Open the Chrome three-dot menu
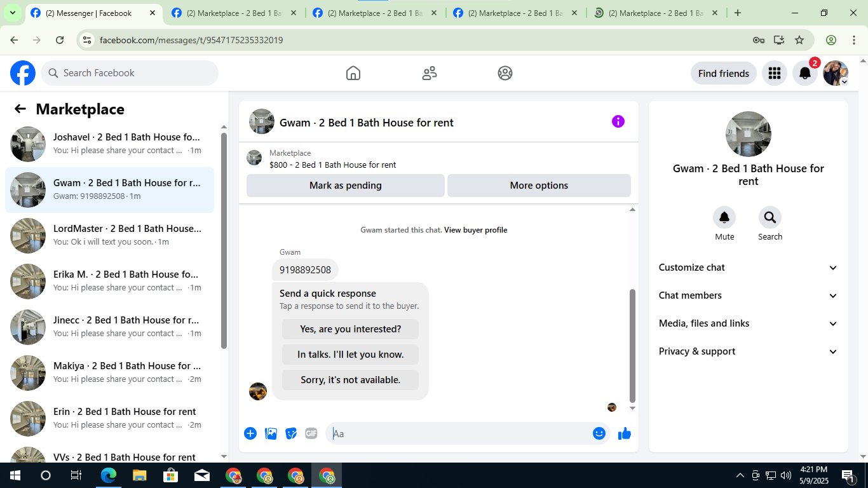 [x=854, y=40]
